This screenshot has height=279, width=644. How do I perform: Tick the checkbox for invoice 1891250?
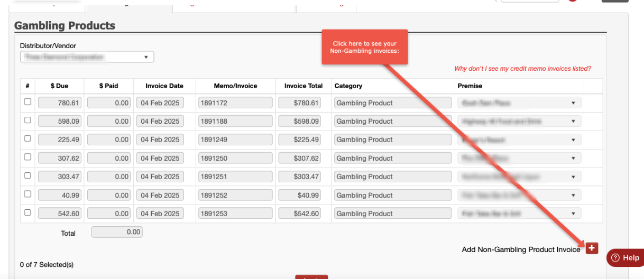pyautogui.click(x=27, y=157)
